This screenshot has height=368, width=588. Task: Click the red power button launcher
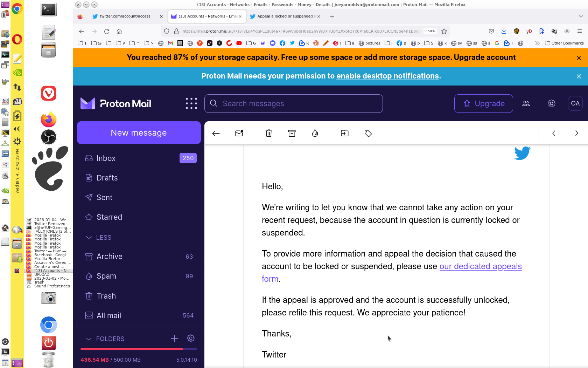[49, 343]
